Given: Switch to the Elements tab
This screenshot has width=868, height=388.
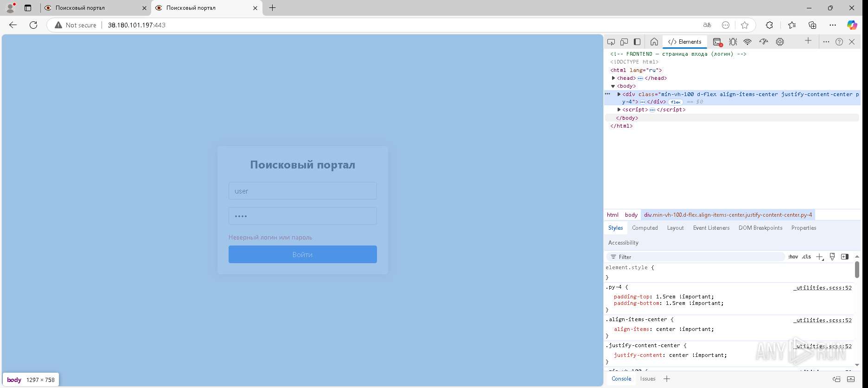Looking at the screenshot, I should click(684, 42).
